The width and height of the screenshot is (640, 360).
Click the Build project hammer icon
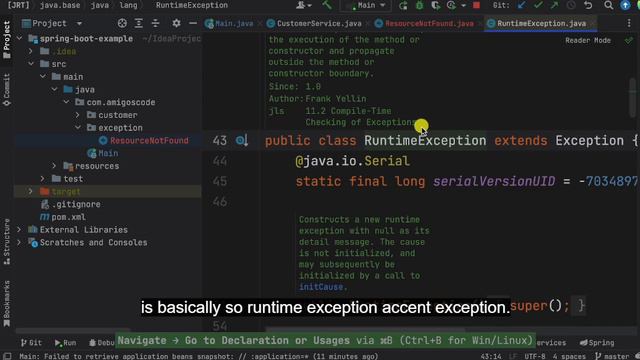coord(327,5)
